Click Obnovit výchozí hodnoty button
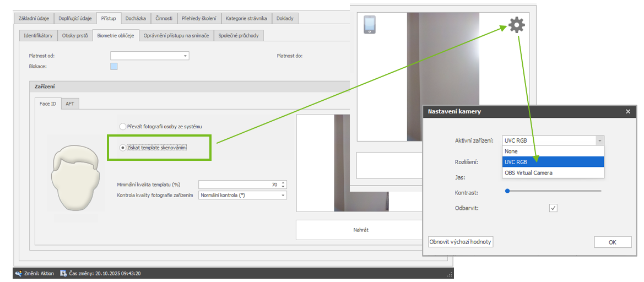This screenshot has height=282, width=644. 461,242
